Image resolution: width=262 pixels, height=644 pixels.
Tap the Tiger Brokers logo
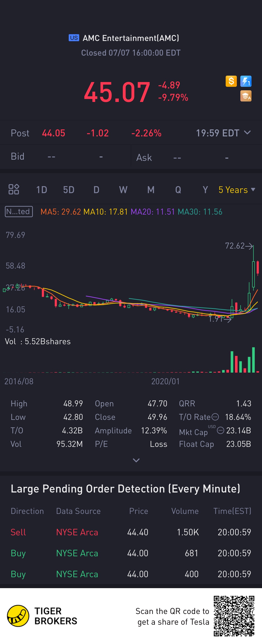[42, 616]
